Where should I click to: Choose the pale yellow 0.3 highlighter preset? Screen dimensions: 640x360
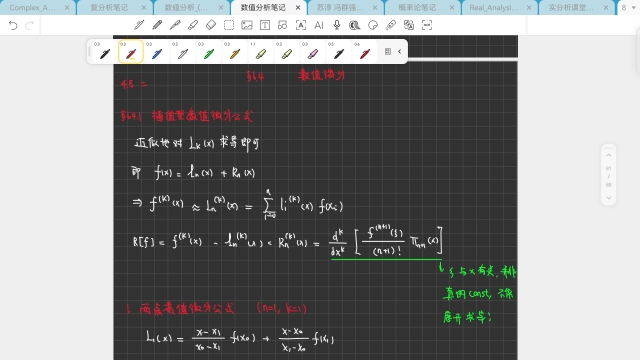[287, 52]
